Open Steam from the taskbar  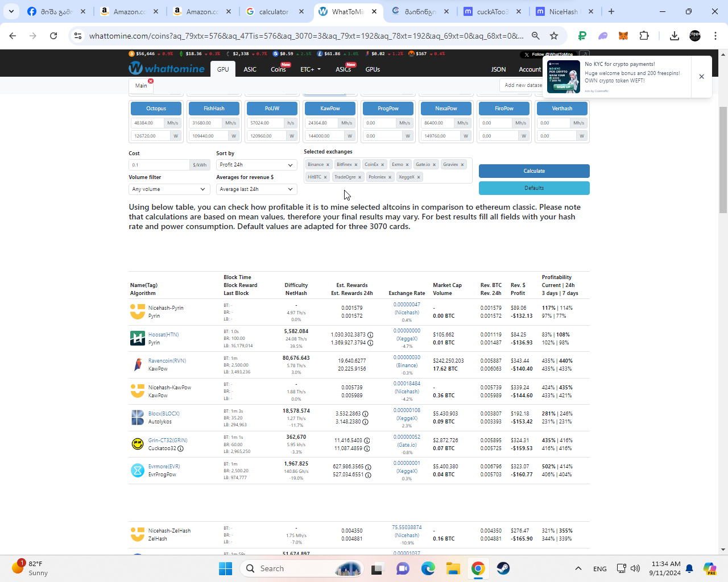pos(503,568)
